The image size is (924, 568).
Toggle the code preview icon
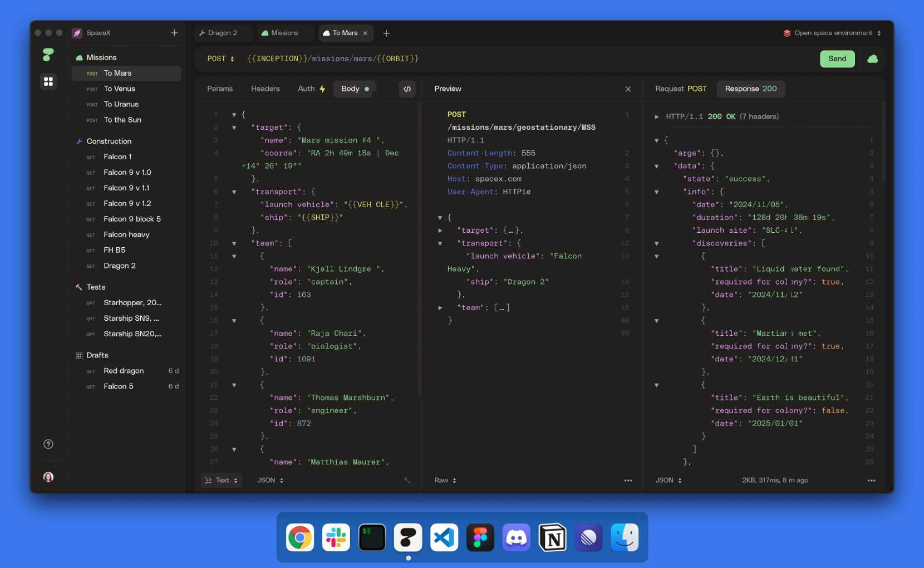click(x=407, y=89)
